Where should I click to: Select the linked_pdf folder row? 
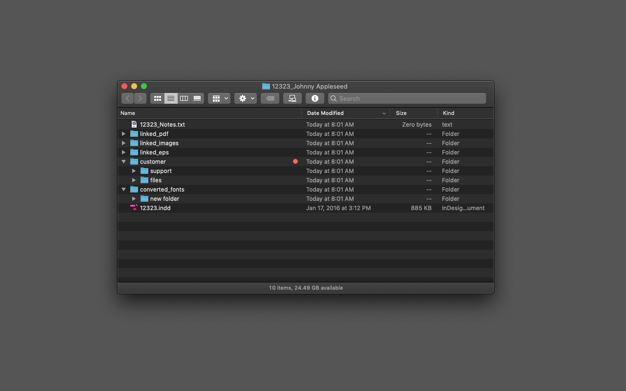pos(306,134)
